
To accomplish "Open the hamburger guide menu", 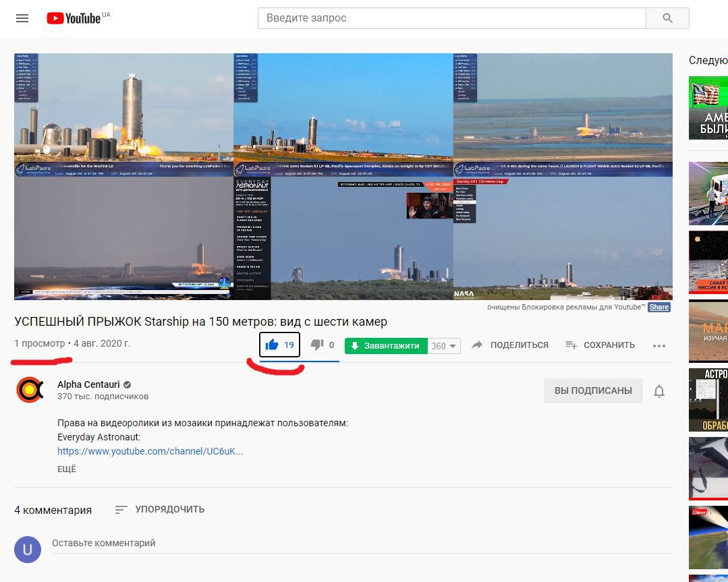I will click(x=22, y=18).
